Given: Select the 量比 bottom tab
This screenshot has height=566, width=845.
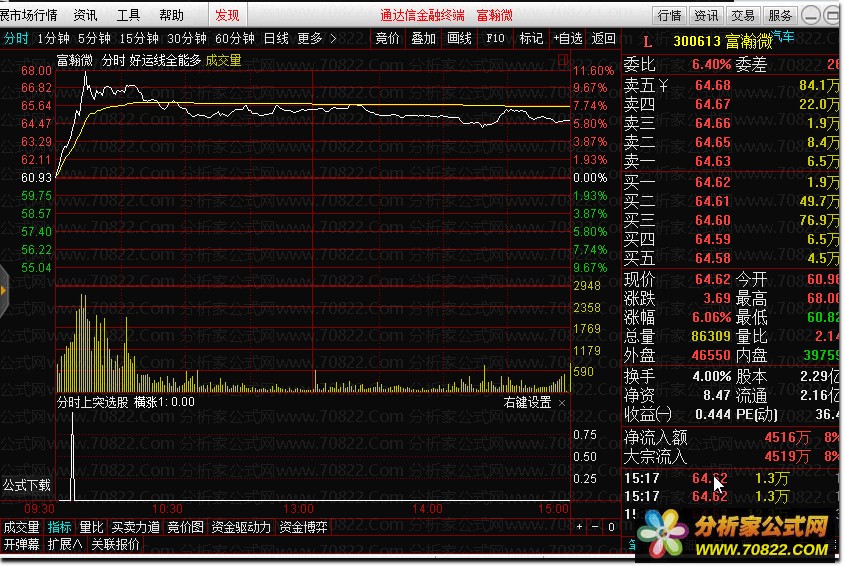Looking at the screenshot, I should point(91,527).
